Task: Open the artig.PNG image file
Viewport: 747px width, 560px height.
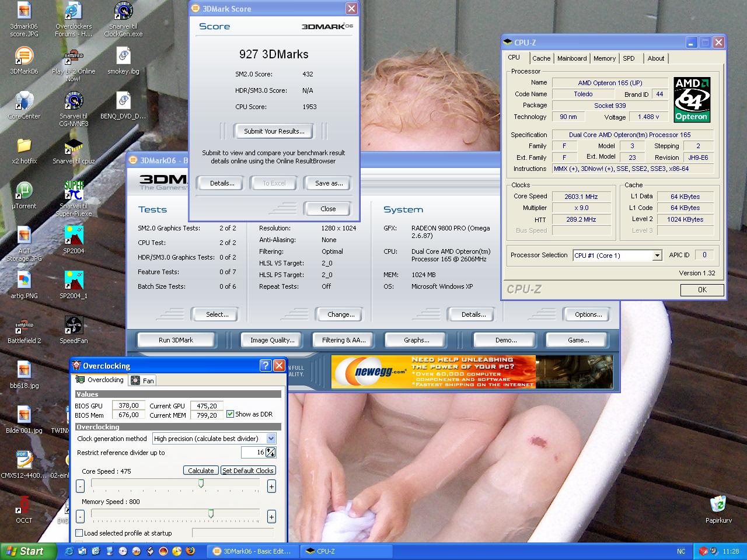Action: [24, 285]
